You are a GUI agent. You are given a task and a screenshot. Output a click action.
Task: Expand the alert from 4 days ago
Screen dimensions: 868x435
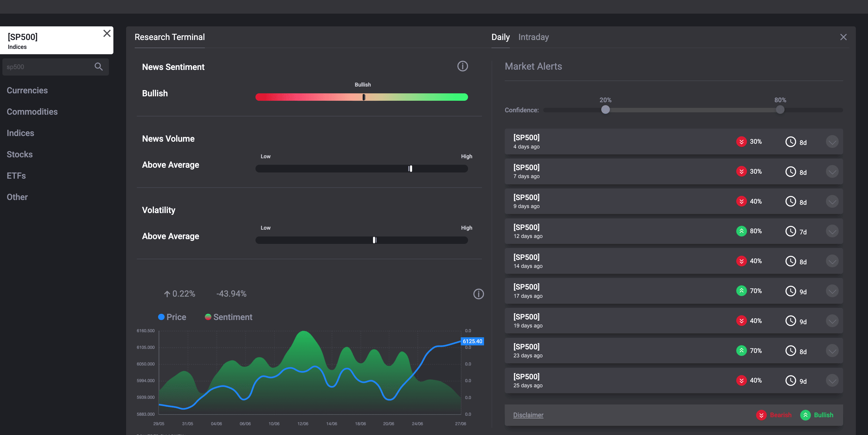[832, 142]
